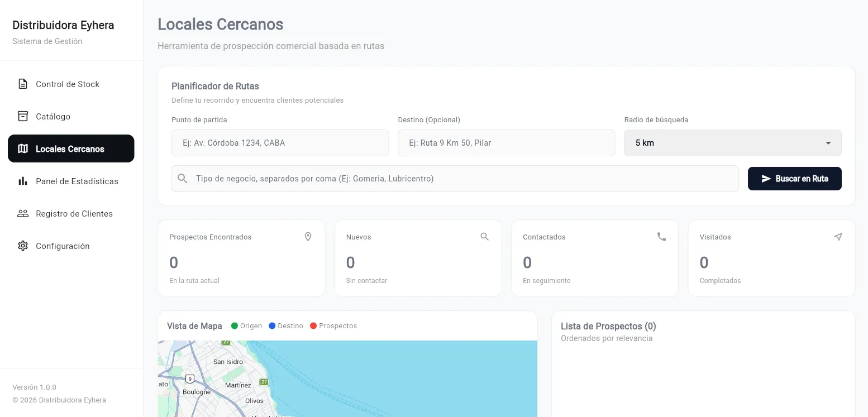
Task: Focus the Punto de partida input field
Action: pyautogui.click(x=280, y=143)
